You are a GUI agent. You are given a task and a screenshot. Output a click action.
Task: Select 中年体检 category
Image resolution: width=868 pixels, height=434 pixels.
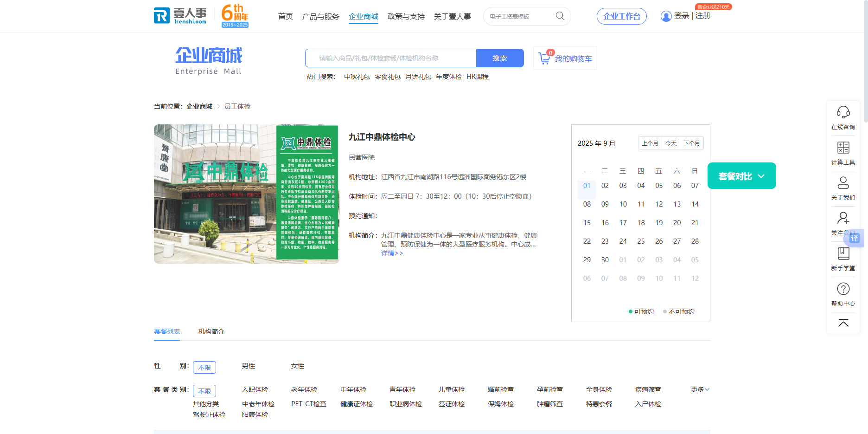[353, 389]
